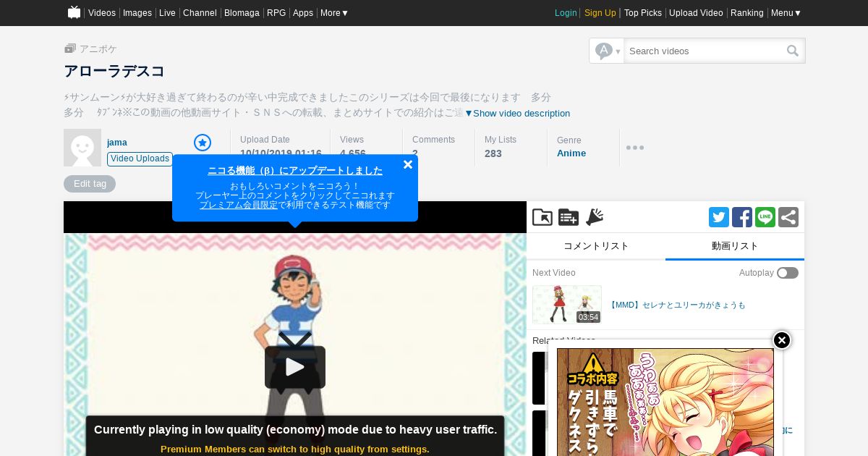Open the search type selector dropdown
Screen dimensions: 868x456
607,51
